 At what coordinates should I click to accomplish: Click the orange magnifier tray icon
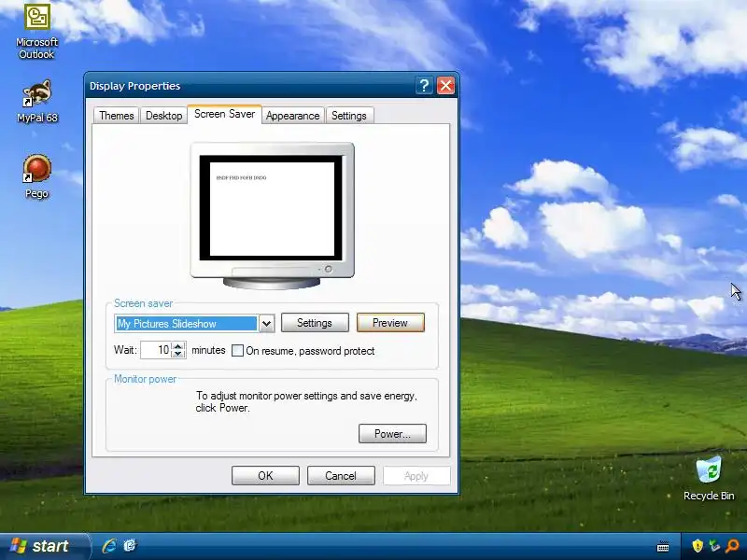tap(732, 546)
